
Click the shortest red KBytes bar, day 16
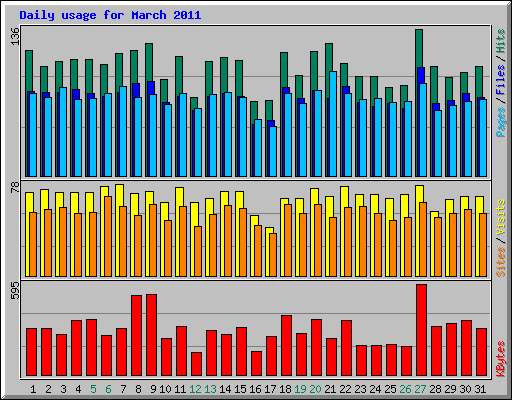(x=256, y=363)
